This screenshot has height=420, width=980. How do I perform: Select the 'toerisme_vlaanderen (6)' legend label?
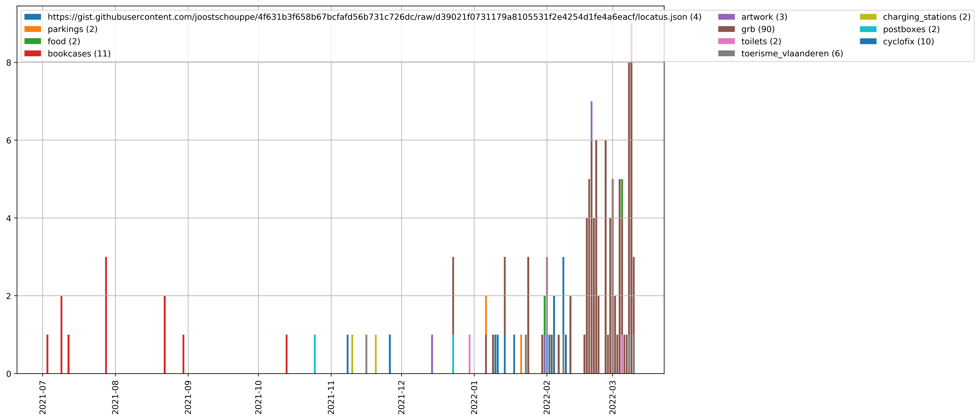(792, 54)
